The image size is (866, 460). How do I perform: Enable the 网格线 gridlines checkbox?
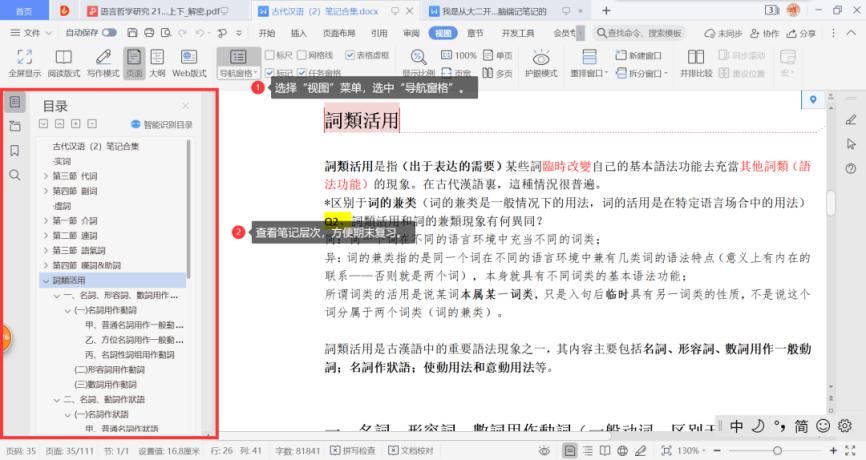pos(302,55)
